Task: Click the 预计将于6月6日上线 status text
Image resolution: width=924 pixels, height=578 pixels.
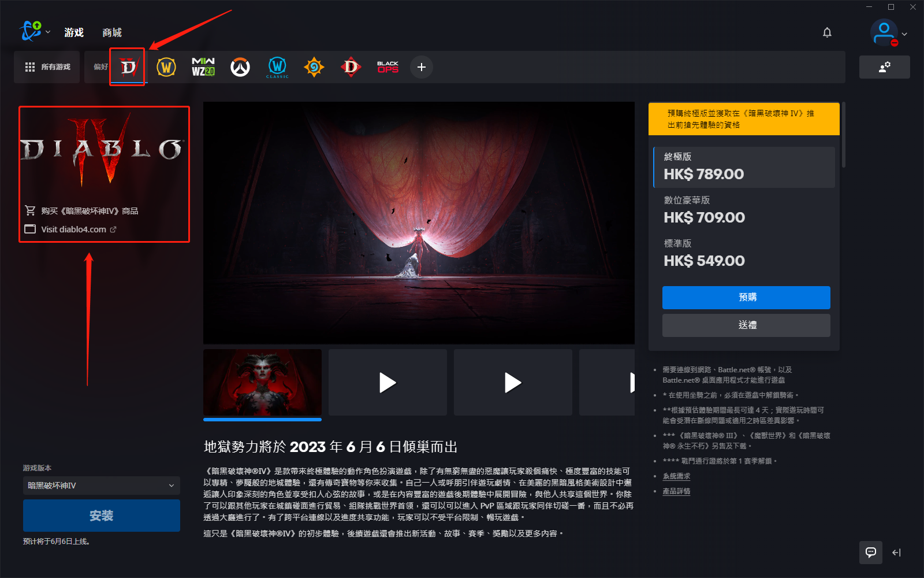Action: pos(56,542)
